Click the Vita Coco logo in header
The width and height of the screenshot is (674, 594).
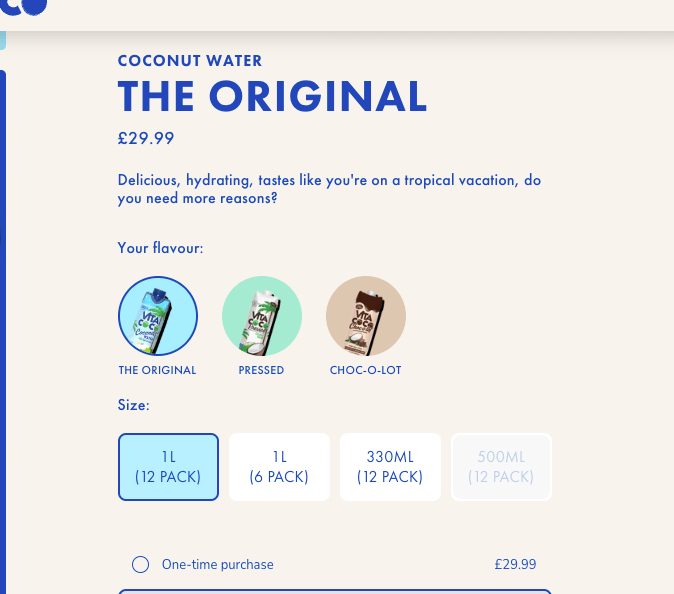pos(24,7)
